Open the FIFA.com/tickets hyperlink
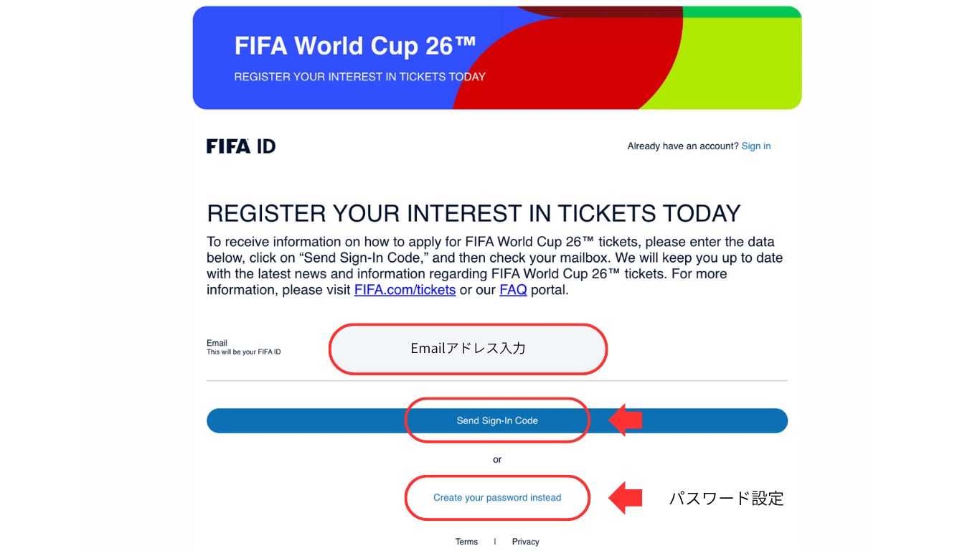980x551 pixels. (404, 290)
